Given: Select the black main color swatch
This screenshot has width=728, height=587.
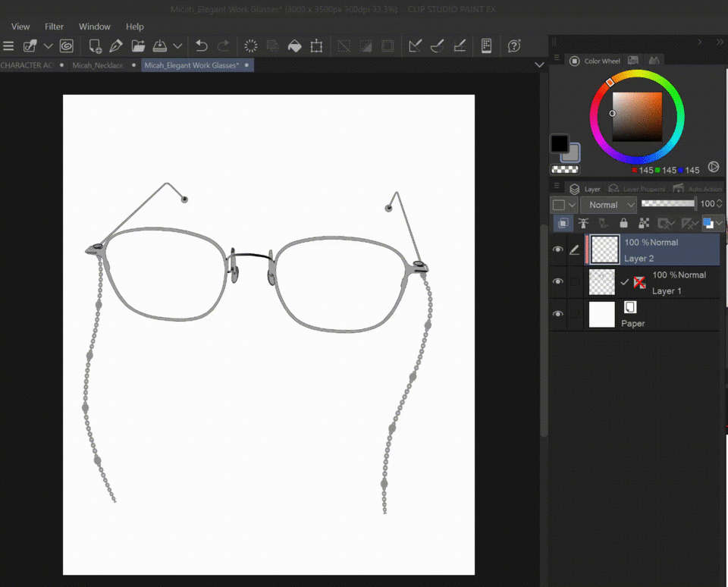Looking at the screenshot, I should [560, 143].
